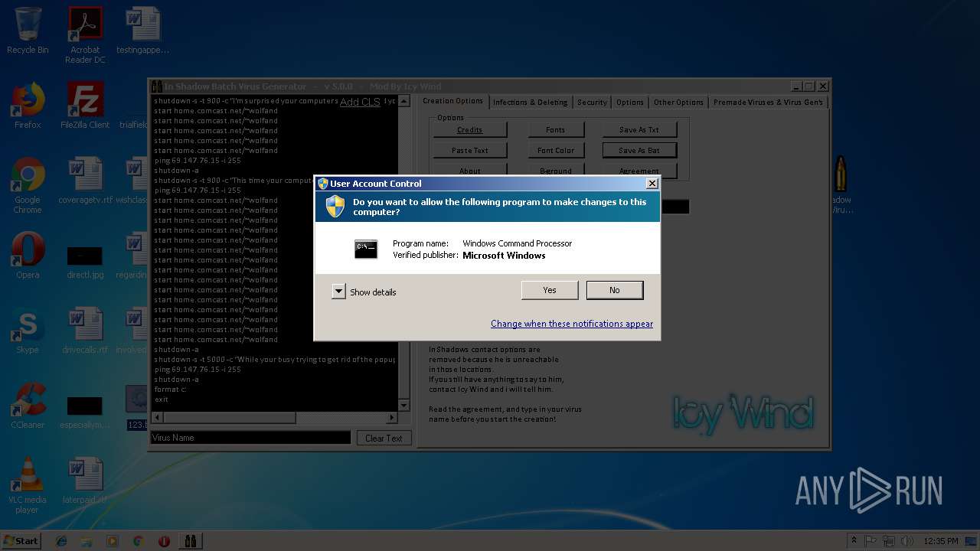Show hidden system tray icons
980x551 pixels.
point(854,540)
